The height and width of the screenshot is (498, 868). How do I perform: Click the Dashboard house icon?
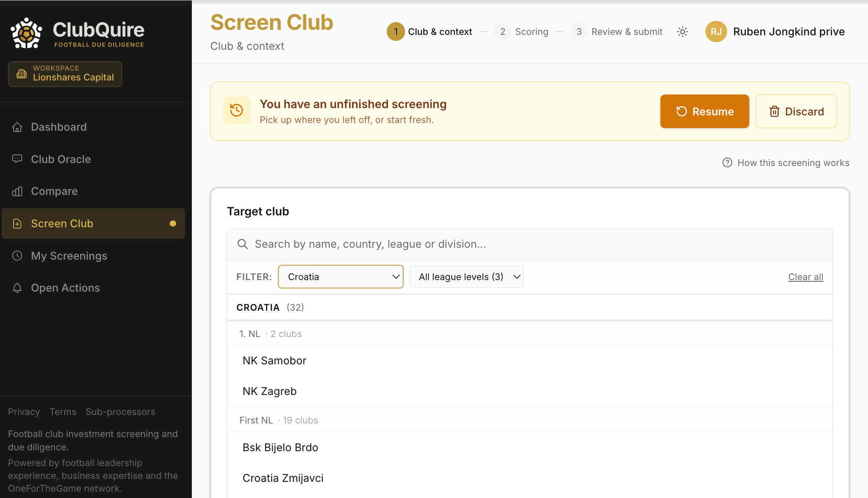click(17, 127)
